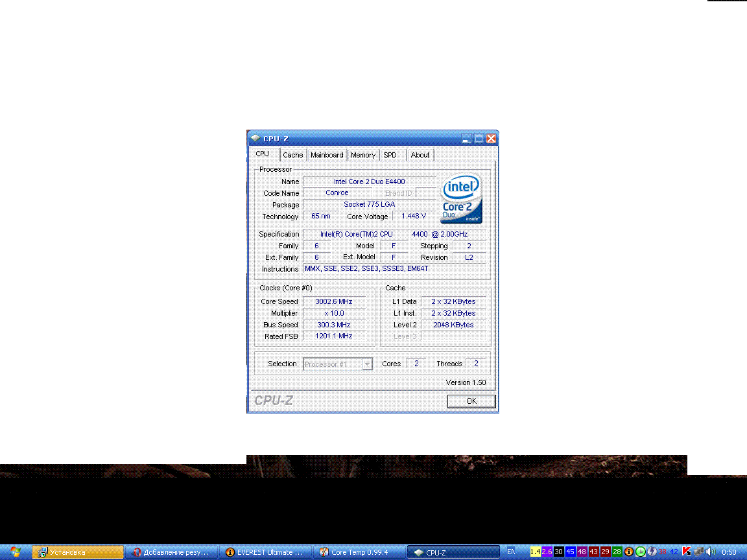747x560 pixels.
Task: Minimize the CPU-Z window
Action: point(466,139)
